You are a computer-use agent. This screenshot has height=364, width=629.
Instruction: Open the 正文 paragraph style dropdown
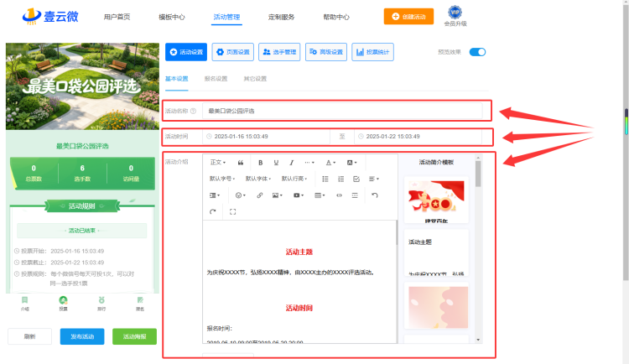218,163
